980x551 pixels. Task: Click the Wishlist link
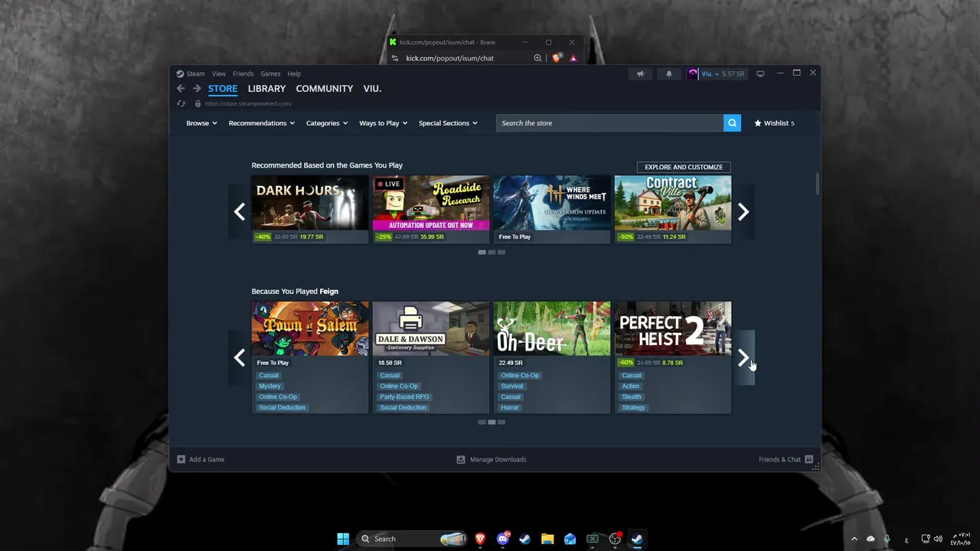(x=775, y=122)
